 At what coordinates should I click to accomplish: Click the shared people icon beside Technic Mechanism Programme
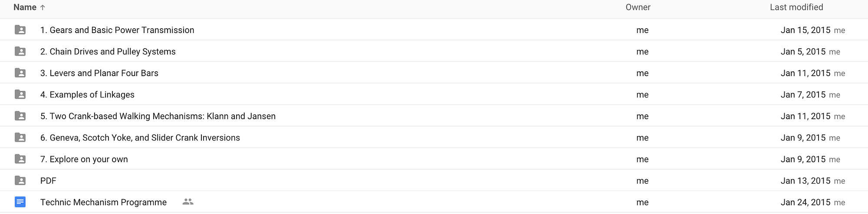click(x=188, y=202)
